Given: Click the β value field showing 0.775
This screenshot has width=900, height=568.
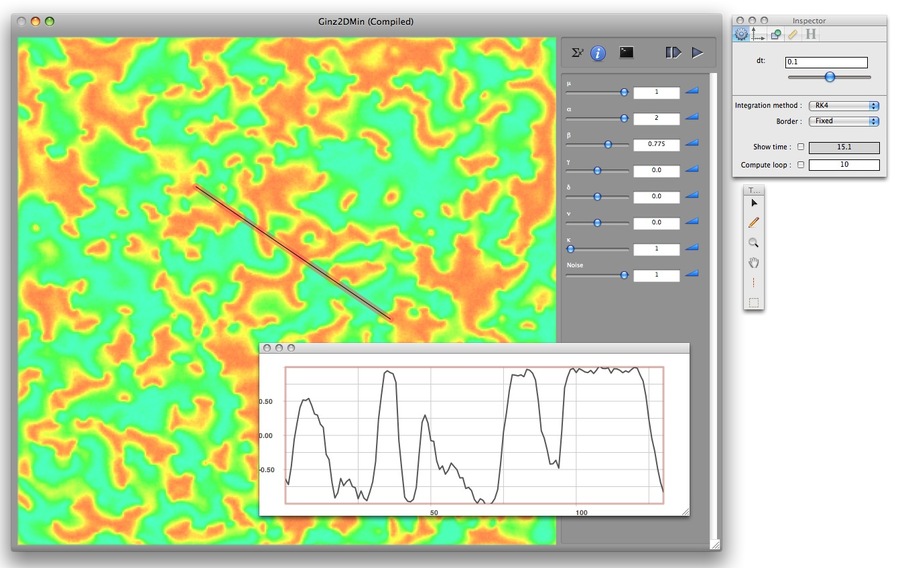Looking at the screenshot, I should click(x=657, y=144).
